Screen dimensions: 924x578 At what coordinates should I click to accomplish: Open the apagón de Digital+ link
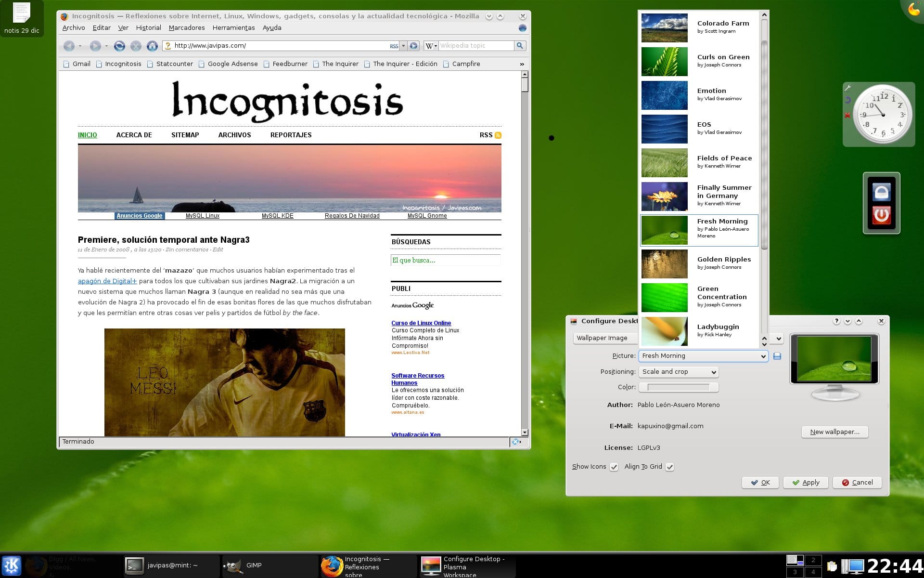tap(107, 280)
